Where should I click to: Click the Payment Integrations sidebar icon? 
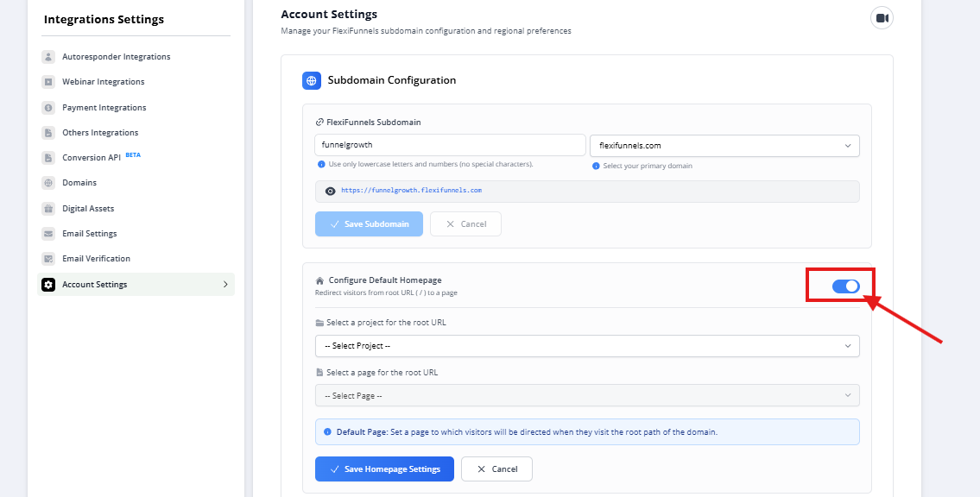click(48, 108)
